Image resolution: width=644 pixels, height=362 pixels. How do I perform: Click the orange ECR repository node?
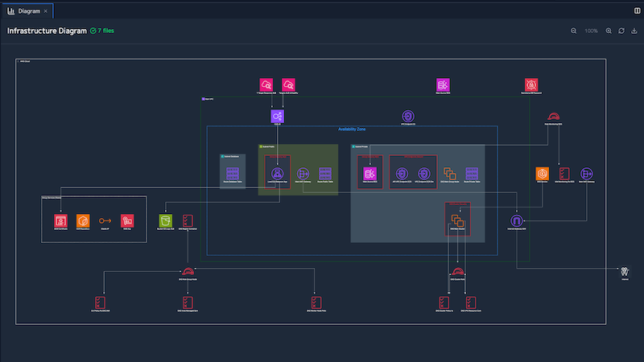click(82, 220)
